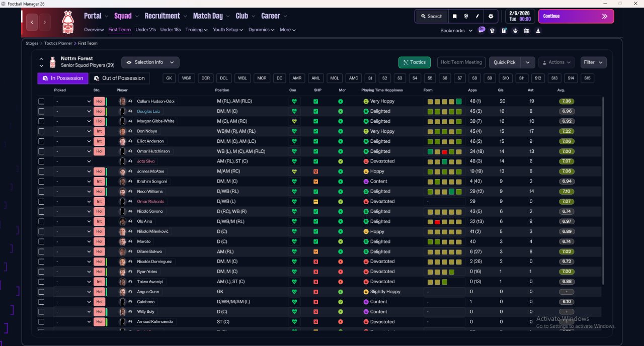Open the calendar bookmark icon

[x=527, y=31]
